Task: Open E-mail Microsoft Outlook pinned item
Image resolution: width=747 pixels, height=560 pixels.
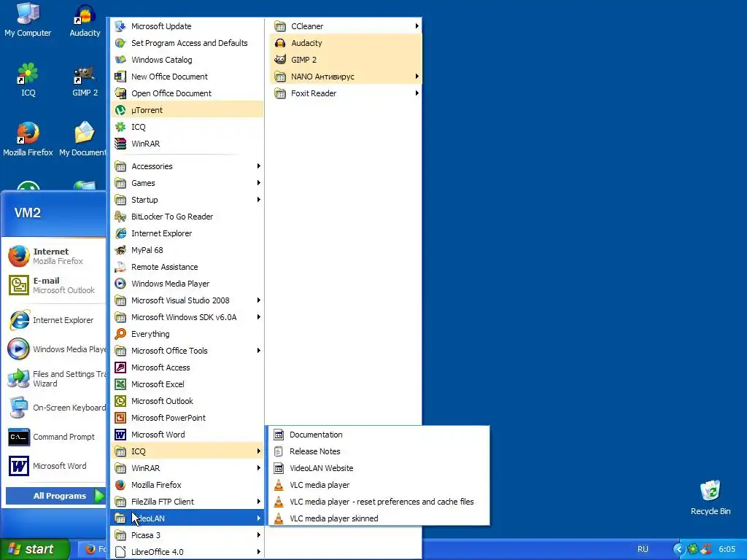Action: click(55, 285)
